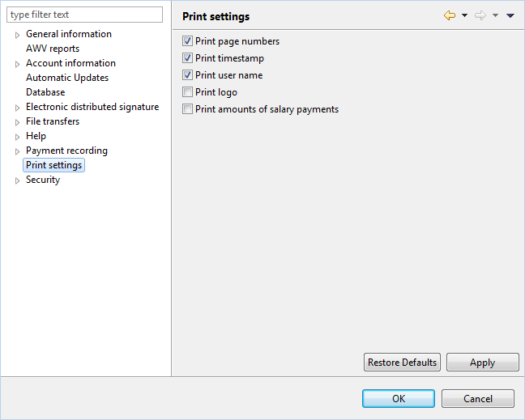The image size is (525, 420).
Task: Select AWV reports in the tree
Action: (53, 49)
